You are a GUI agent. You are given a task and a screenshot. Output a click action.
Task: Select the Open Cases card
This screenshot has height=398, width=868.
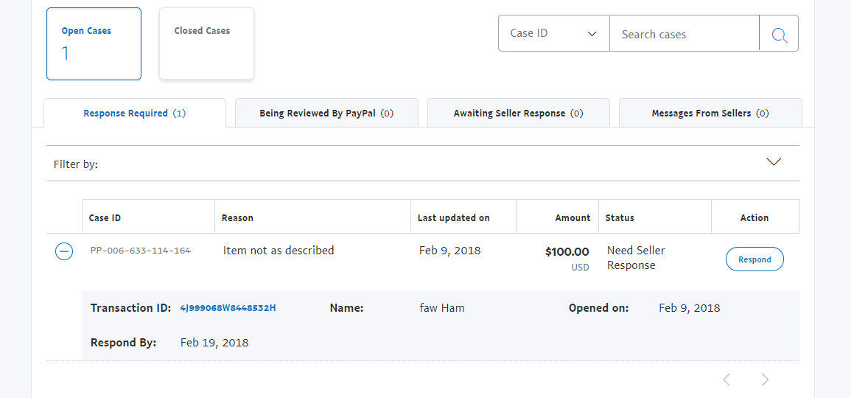[94, 43]
